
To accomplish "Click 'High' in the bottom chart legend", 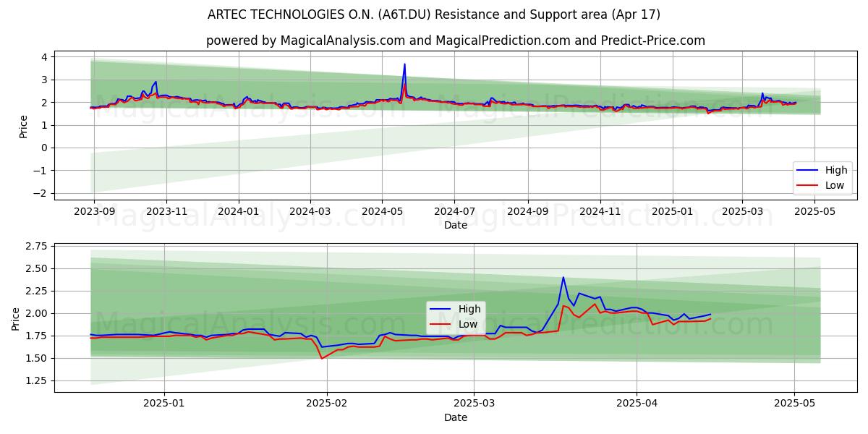I will tap(469, 309).
